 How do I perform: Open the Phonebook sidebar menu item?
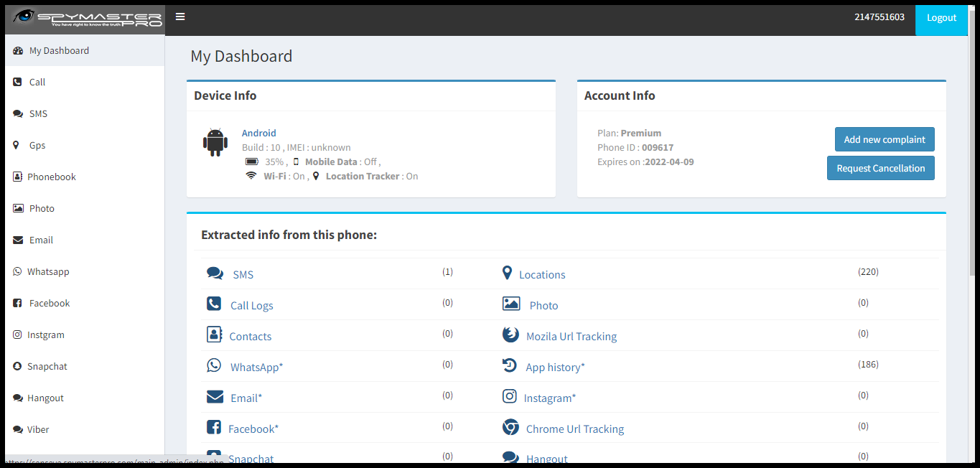click(85, 177)
